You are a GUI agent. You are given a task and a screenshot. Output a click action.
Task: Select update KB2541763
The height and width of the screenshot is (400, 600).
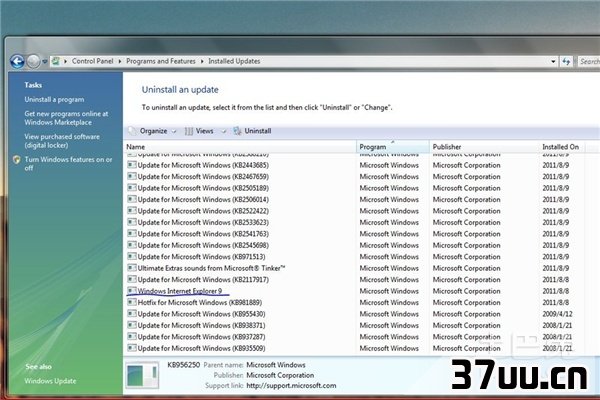[x=203, y=234]
